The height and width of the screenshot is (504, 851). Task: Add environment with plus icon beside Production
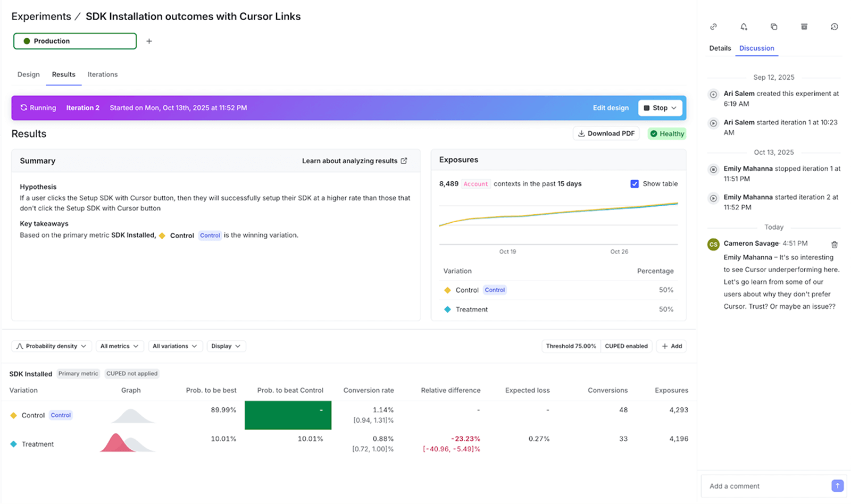149,41
